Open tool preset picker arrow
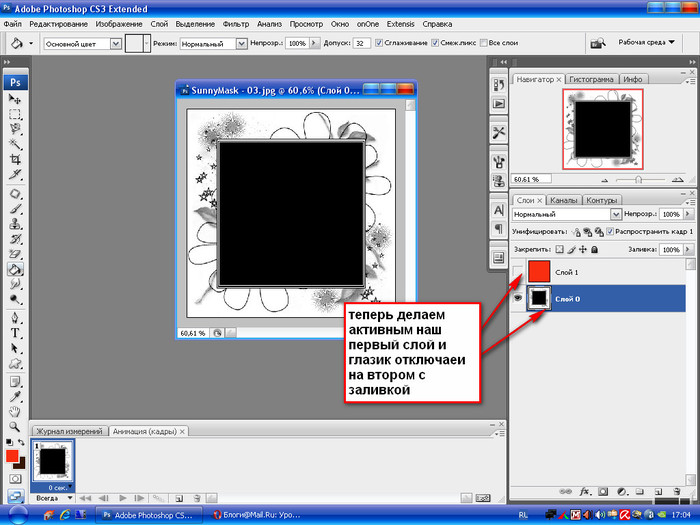 (x=31, y=43)
